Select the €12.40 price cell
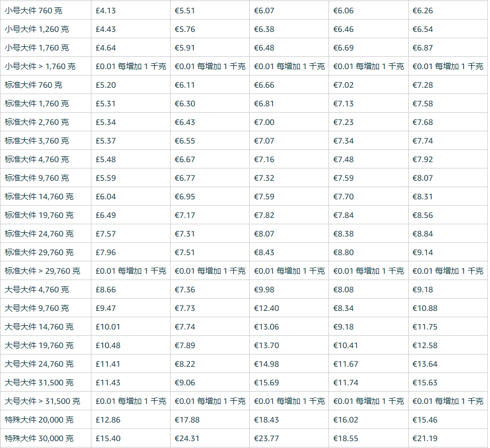 pyautogui.click(x=266, y=308)
